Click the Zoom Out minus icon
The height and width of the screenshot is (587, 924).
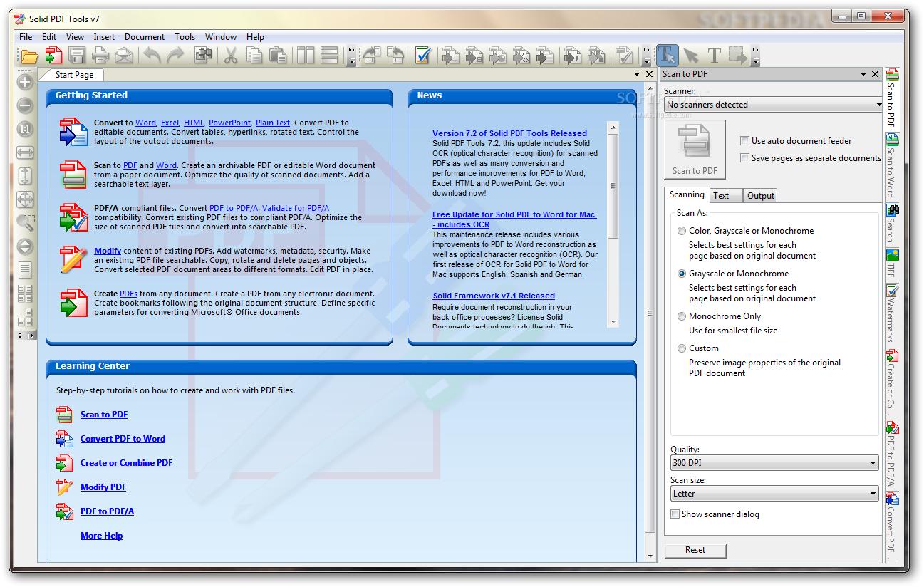25,106
